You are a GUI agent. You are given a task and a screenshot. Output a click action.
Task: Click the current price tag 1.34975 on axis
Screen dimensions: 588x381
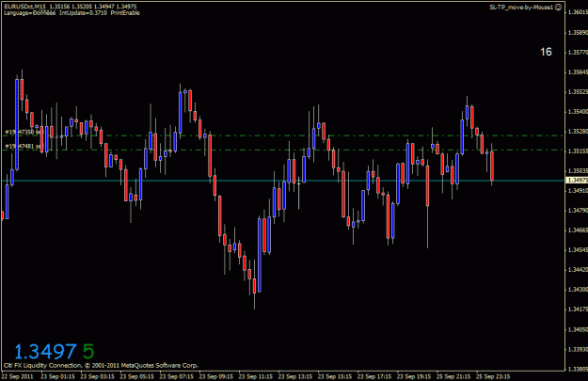pyautogui.click(x=577, y=181)
